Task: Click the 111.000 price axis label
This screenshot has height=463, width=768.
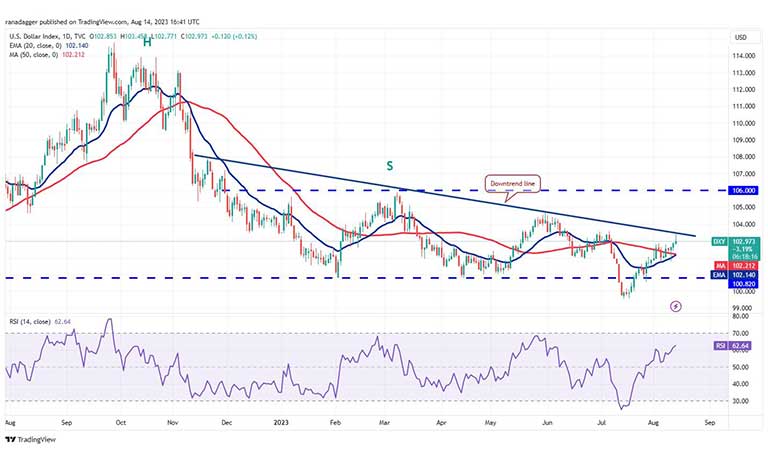Action: pyautogui.click(x=744, y=106)
